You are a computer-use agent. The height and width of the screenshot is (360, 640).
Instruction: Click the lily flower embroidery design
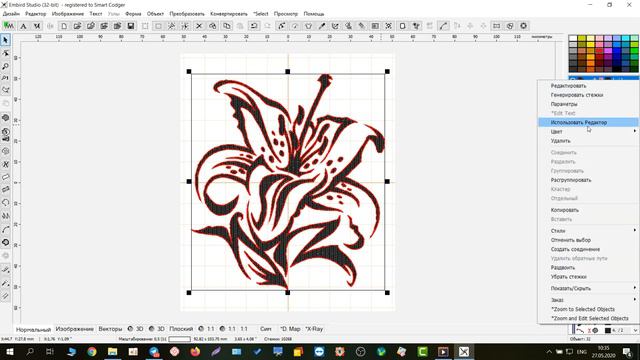coord(289,182)
